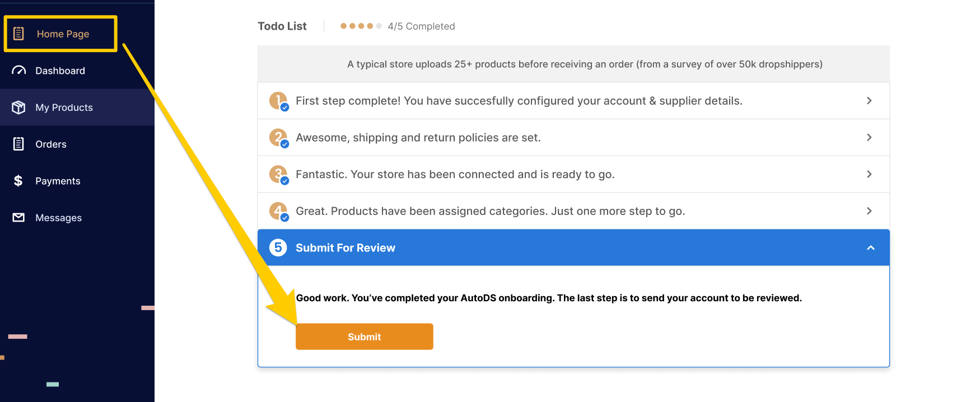Click the todo progress dots indicator
This screenshot has height=402, width=980.
(361, 26)
